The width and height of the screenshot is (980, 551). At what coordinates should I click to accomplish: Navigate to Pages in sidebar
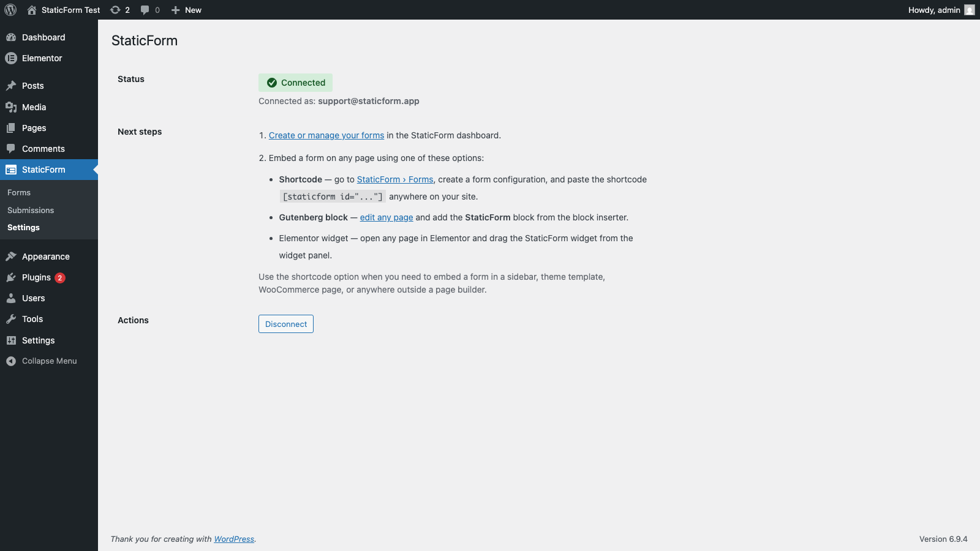(34, 128)
